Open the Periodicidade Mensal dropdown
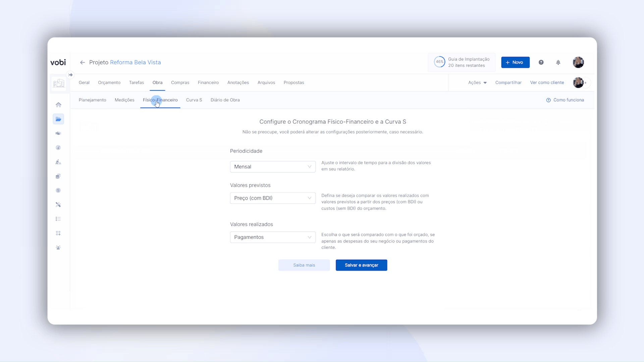This screenshot has height=362, width=644. click(273, 167)
